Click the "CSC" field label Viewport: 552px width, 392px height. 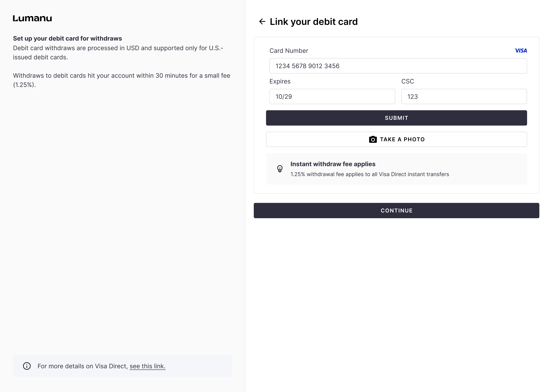(407, 81)
